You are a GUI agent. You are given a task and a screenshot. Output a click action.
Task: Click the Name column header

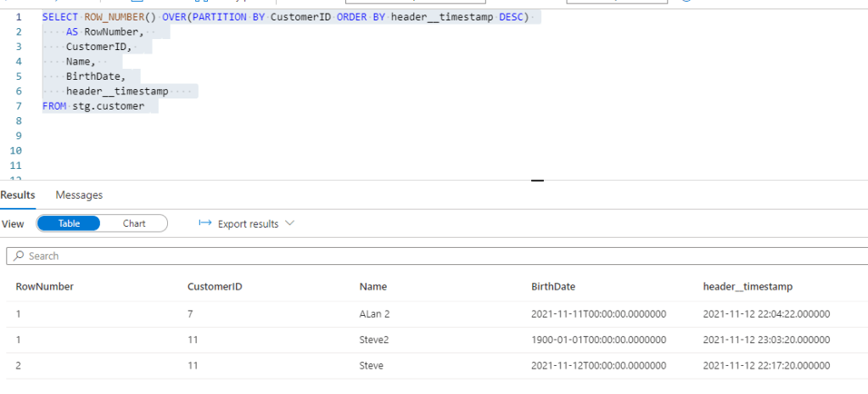(373, 287)
